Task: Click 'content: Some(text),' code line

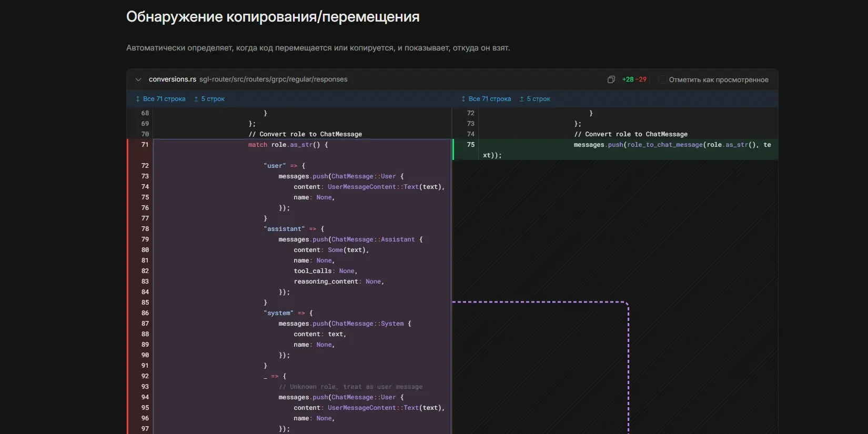Action: click(x=331, y=250)
